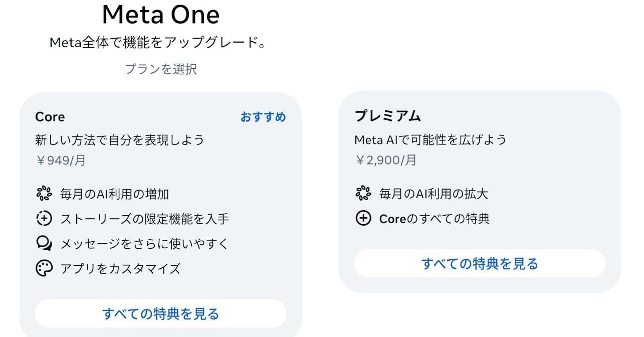Click the message chat bubbles icon

coord(44,244)
